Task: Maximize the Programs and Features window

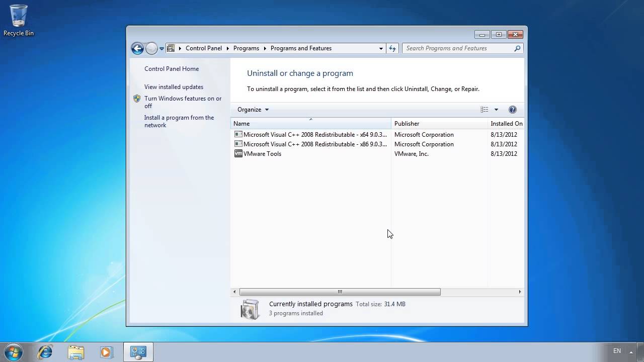Action: (x=499, y=35)
